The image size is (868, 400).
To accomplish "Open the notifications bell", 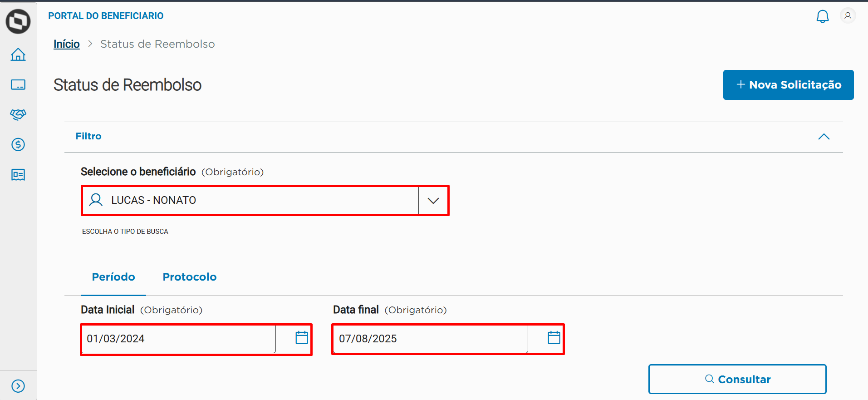I will pyautogui.click(x=822, y=16).
